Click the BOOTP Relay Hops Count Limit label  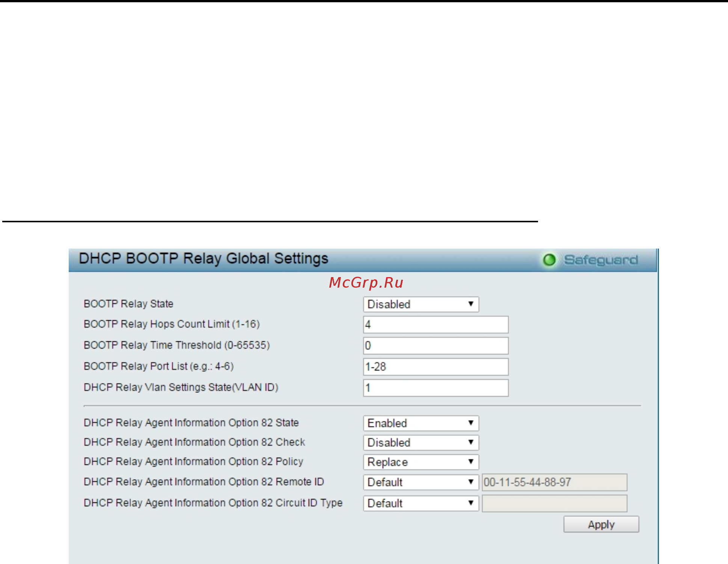click(x=172, y=324)
